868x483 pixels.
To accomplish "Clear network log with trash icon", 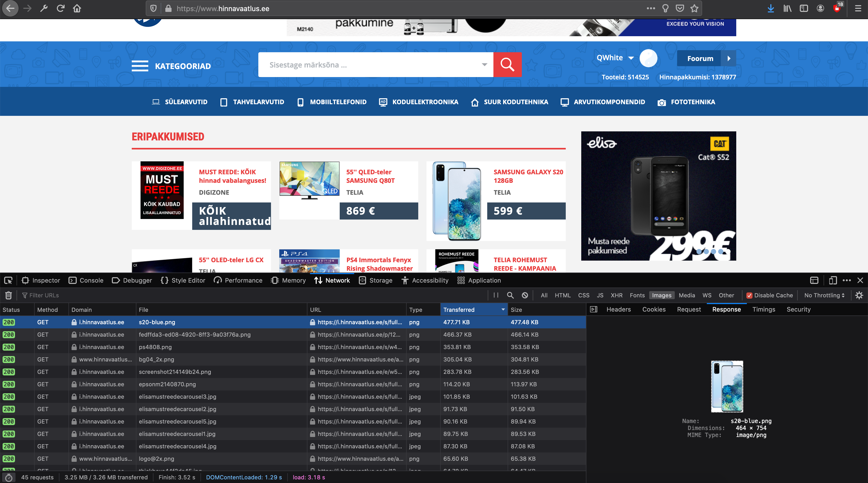I will [x=9, y=295].
